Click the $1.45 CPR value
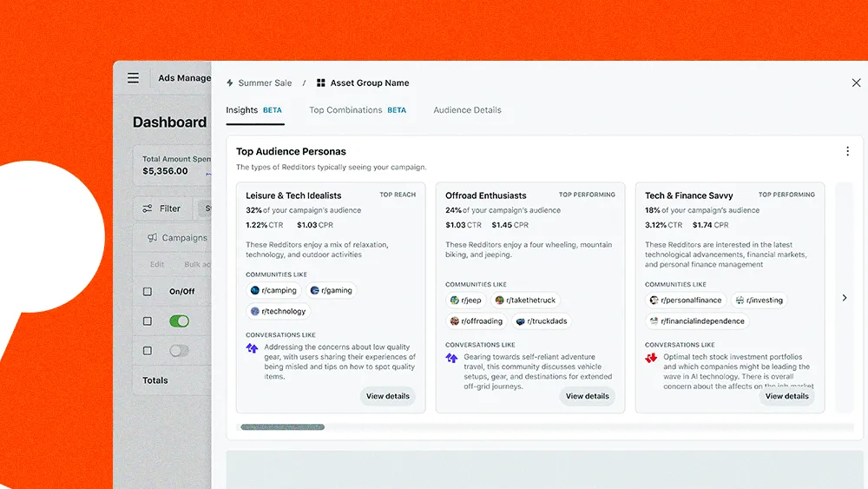This screenshot has height=489, width=868. (510, 226)
